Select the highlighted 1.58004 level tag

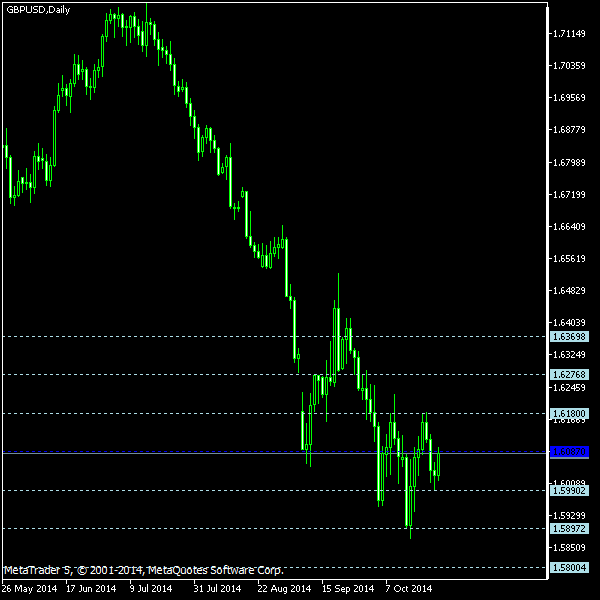click(569, 567)
